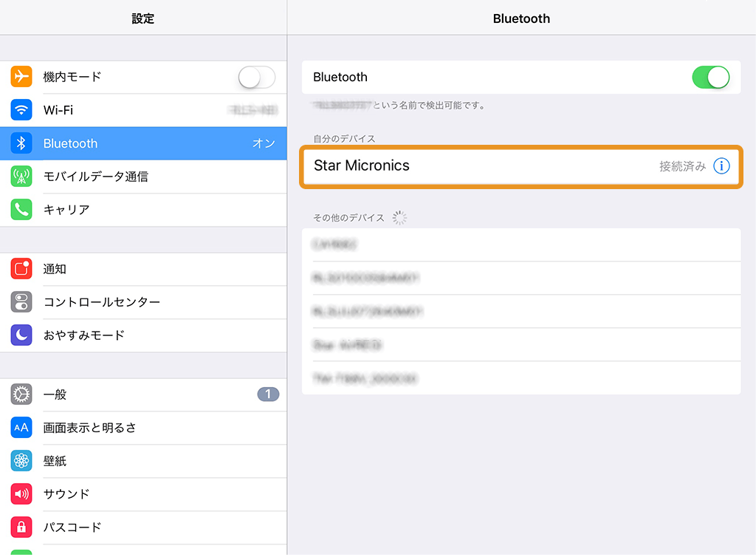Tap the 接続済み status text

(x=682, y=166)
